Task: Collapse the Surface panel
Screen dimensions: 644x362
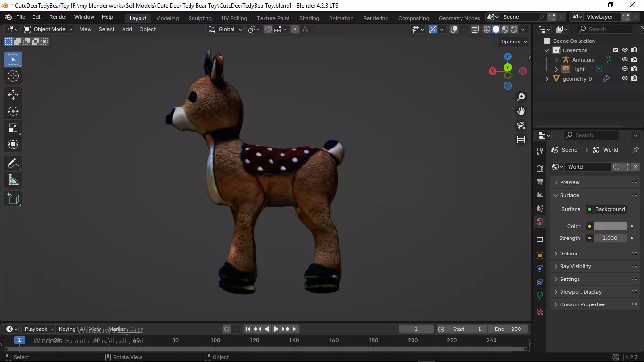Action: 595,195
